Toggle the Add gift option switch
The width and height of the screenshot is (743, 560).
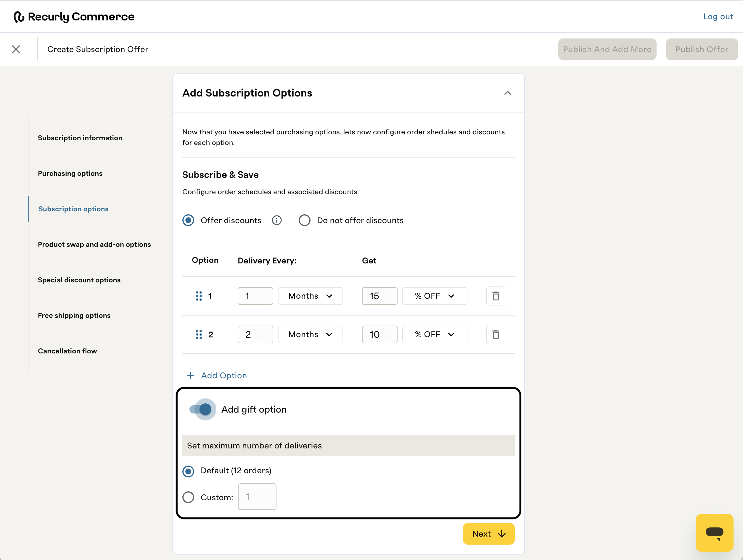coord(202,409)
